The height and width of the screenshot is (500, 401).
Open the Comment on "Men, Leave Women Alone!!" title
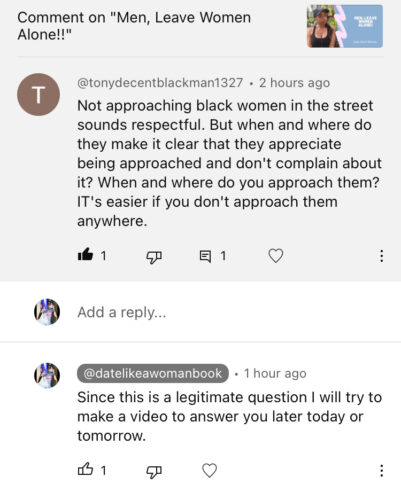(x=134, y=26)
